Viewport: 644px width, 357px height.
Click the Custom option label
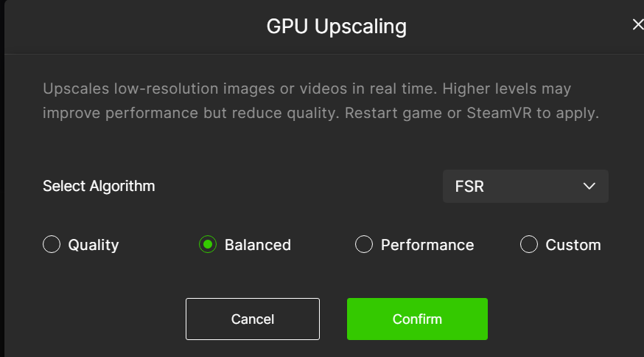pos(573,245)
